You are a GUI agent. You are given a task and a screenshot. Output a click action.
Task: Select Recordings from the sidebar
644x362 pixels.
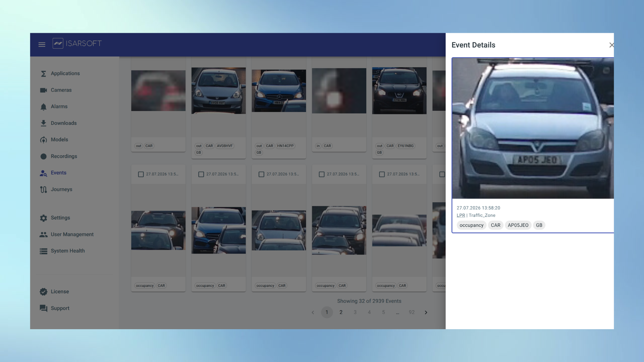pyautogui.click(x=64, y=156)
